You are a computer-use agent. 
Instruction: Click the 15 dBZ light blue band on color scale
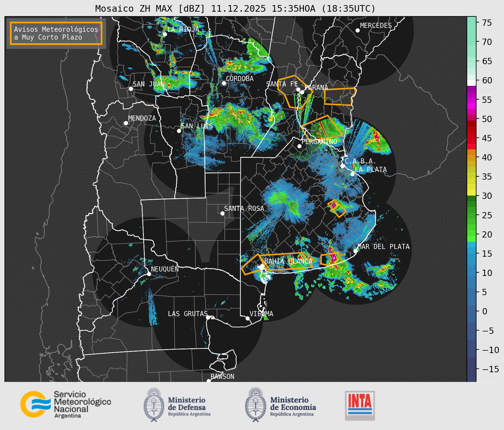pos(471,254)
